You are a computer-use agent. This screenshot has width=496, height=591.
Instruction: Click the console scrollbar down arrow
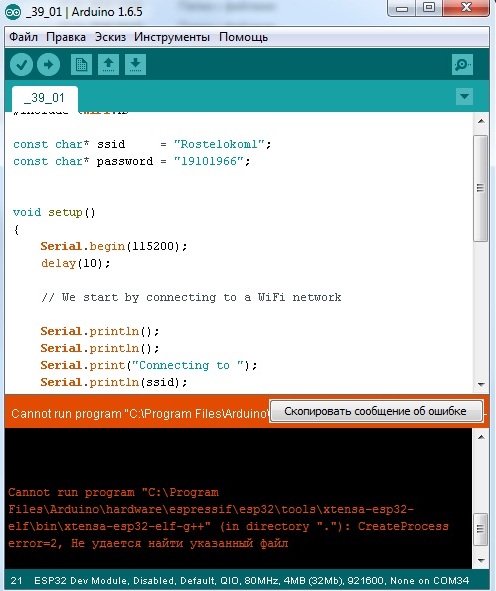[481, 560]
